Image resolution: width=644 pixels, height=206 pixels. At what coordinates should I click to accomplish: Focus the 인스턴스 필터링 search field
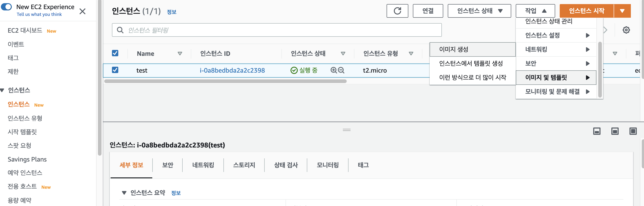pyautogui.click(x=276, y=30)
